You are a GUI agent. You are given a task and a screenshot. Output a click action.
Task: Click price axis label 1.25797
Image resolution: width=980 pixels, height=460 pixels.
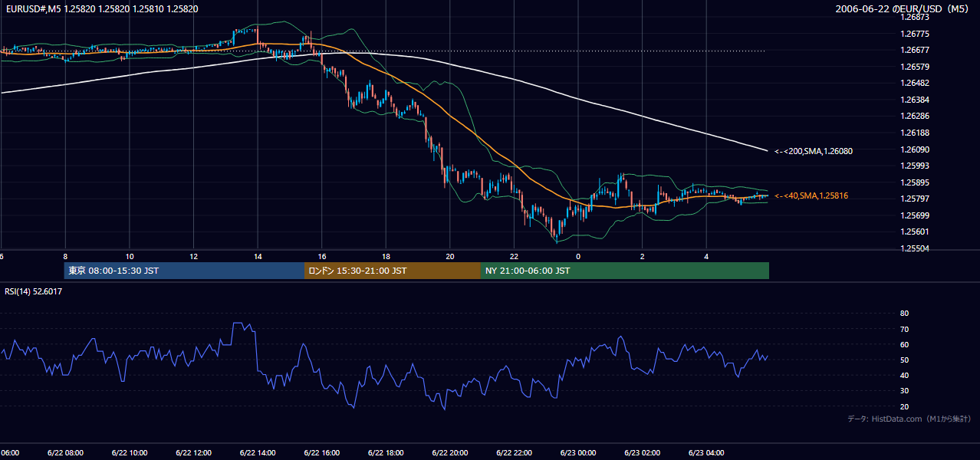(x=916, y=199)
